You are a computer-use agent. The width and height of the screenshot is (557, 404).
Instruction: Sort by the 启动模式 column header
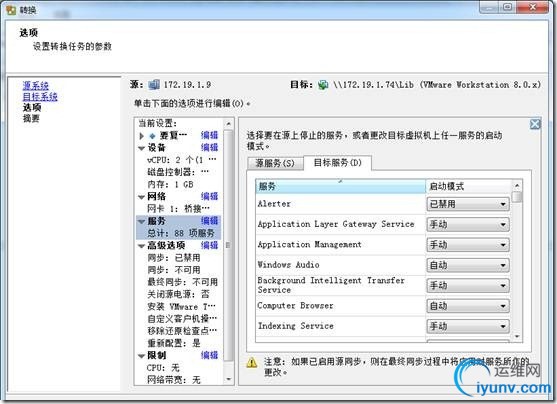[x=469, y=186]
